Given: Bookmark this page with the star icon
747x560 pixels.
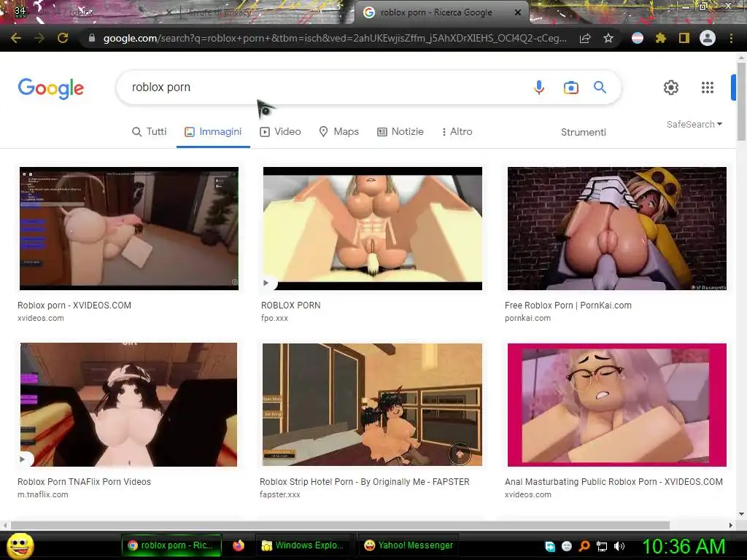Looking at the screenshot, I should 608,38.
